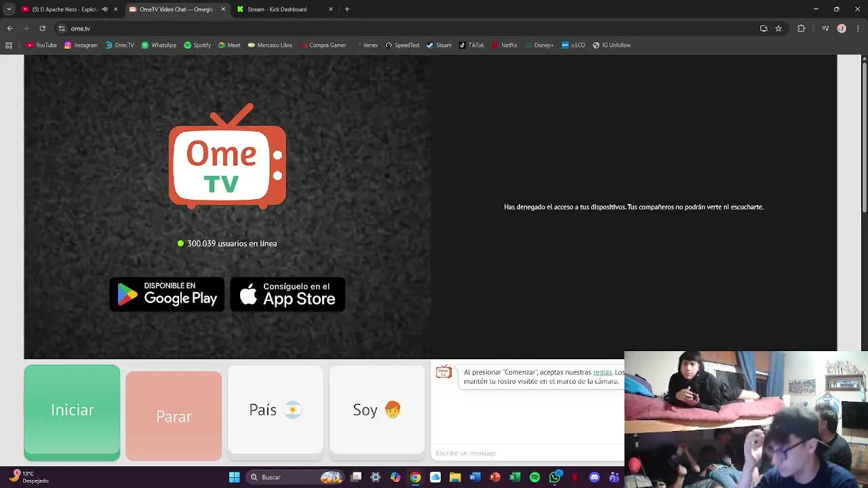Install app icon in address bar

pos(764,28)
